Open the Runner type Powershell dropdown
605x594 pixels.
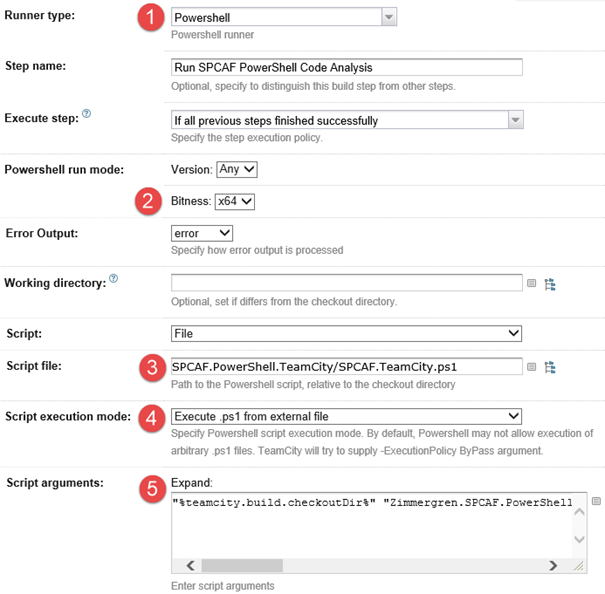389,17
